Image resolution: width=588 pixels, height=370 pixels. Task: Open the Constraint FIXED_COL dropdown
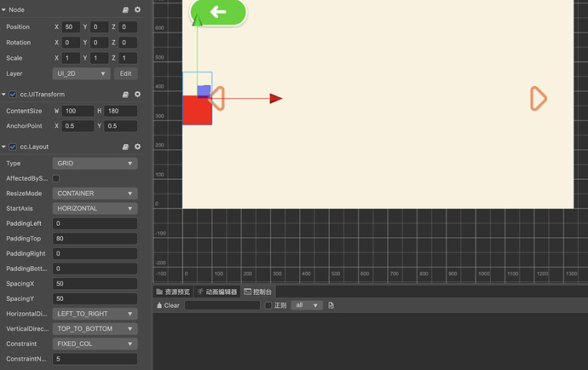(x=95, y=344)
